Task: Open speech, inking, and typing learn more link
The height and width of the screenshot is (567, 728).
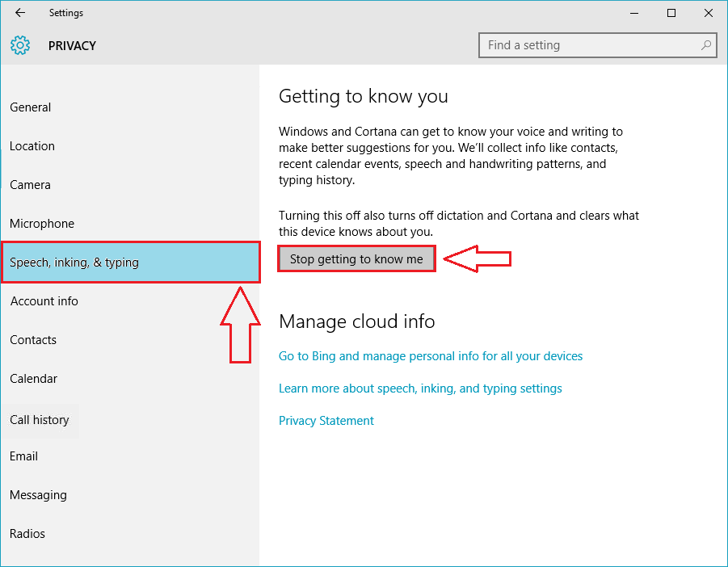Action: (420, 388)
